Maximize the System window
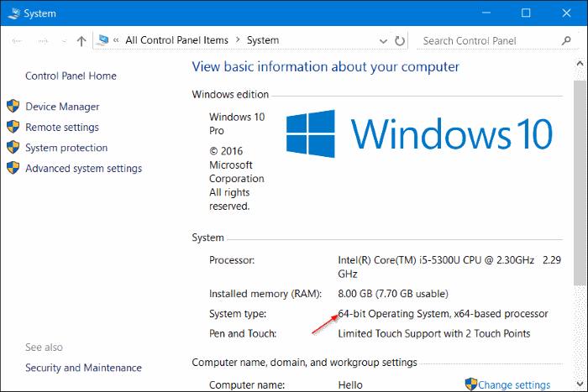The height and width of the screenshot is (392, 588). (526, 13)
